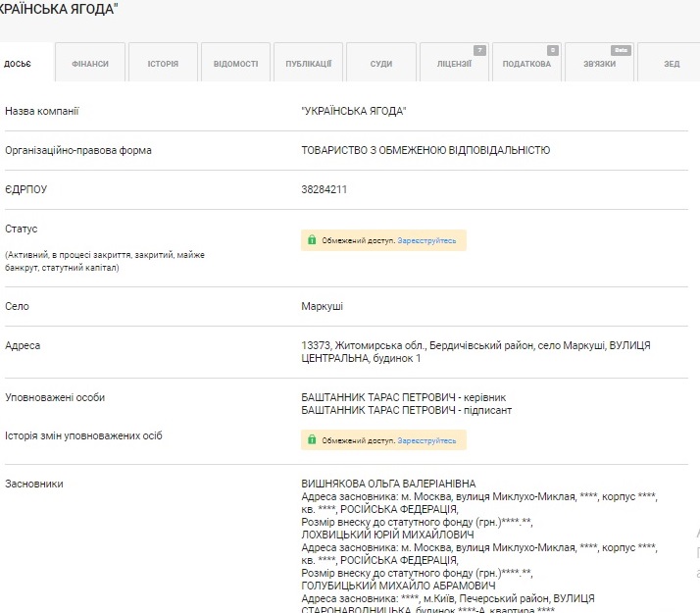Open the Досьє tab
Image resolution: width=700 pixels, height=613 pixels.
[18, 64]
